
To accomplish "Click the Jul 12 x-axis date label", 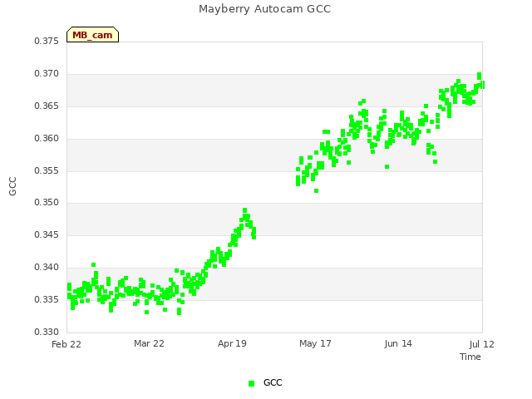I will (x=482, y=344).
